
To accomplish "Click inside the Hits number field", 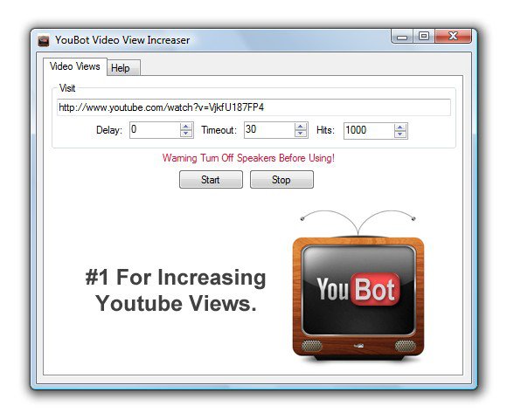I will 369,131.
